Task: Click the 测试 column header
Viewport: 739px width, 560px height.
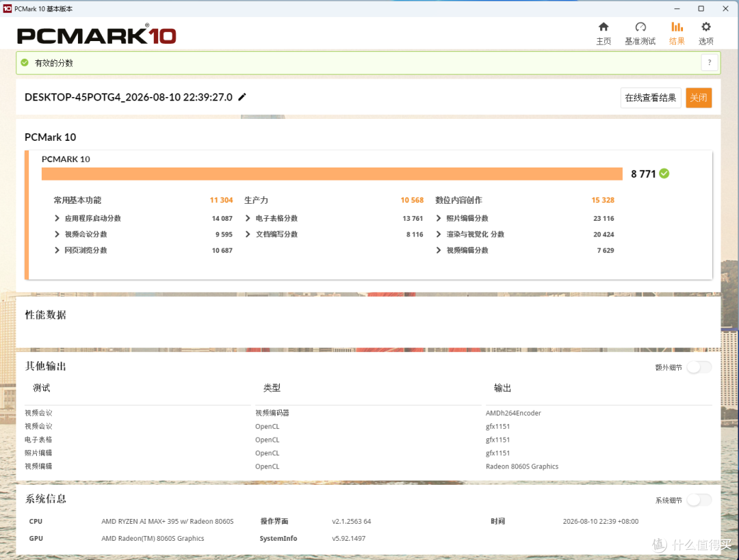Action: point(42,388)
